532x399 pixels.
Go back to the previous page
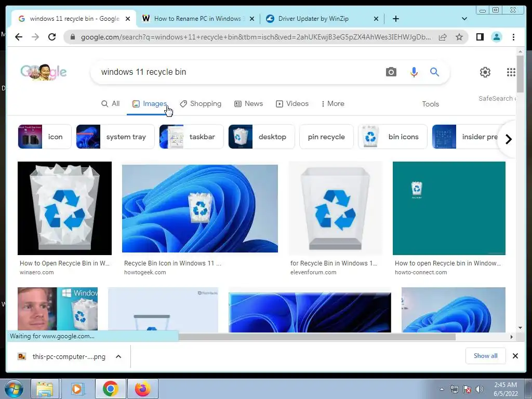(19, 37)
